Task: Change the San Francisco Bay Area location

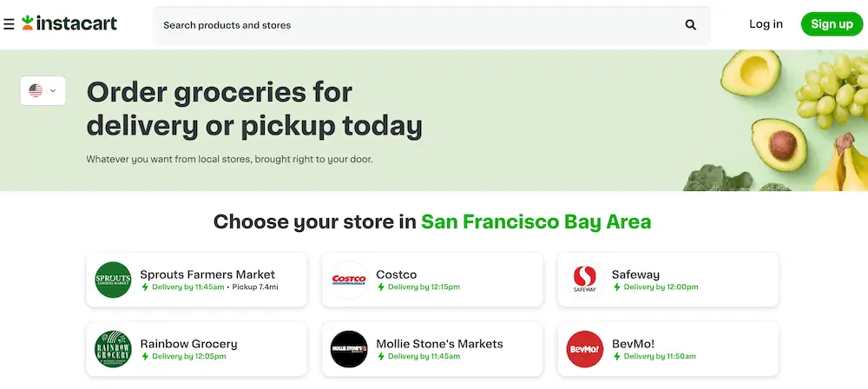Action: point(536,221)
